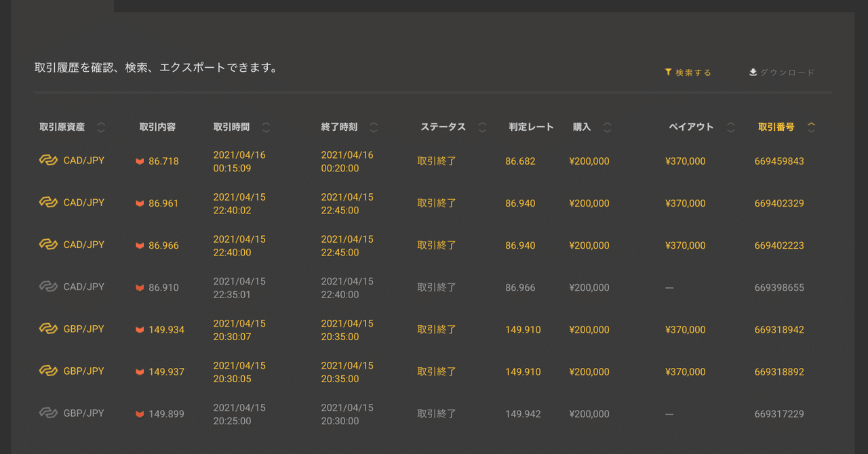The image size is (868, 454).
Task: Toggle sorting on the 取引原資産 column
Action: pyautogui.click(x=100, y=127)
